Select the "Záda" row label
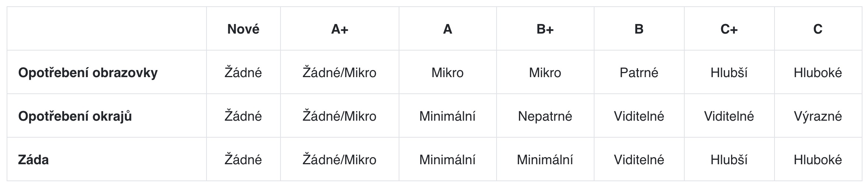The height and width of the screenshot is (186, 868). click(x=33, y=159)
